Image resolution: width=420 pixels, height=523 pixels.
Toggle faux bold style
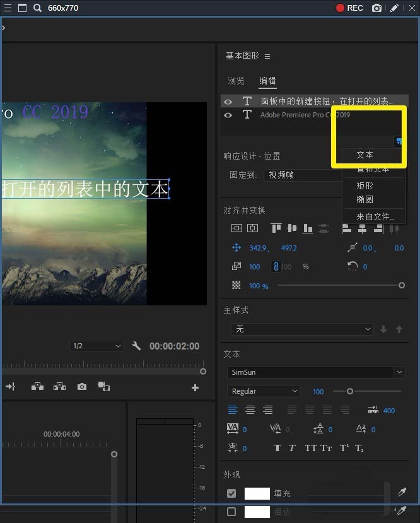pyautogui.click(x=277, y=448)
